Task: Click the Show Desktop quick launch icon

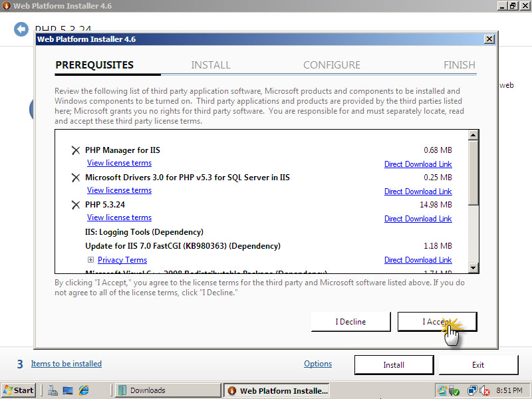Action: [68, 391]
